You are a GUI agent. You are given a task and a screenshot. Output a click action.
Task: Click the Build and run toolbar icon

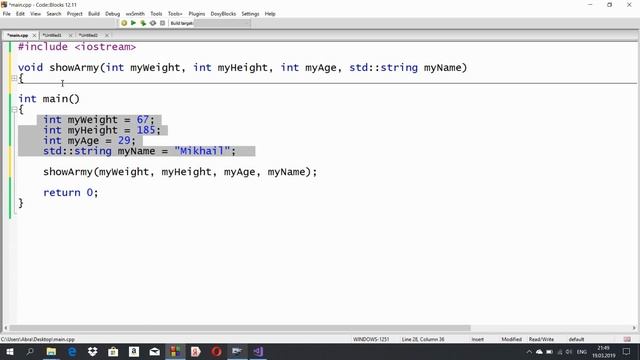(143, 23)
